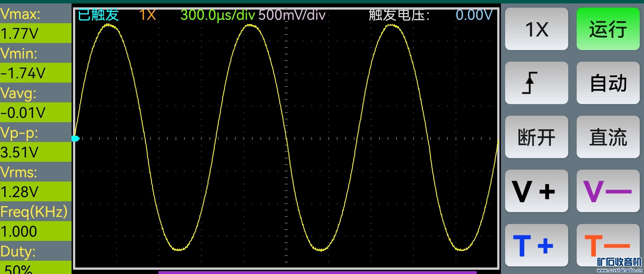Click the 300.0µs/div timebase readout

point(218,15)
